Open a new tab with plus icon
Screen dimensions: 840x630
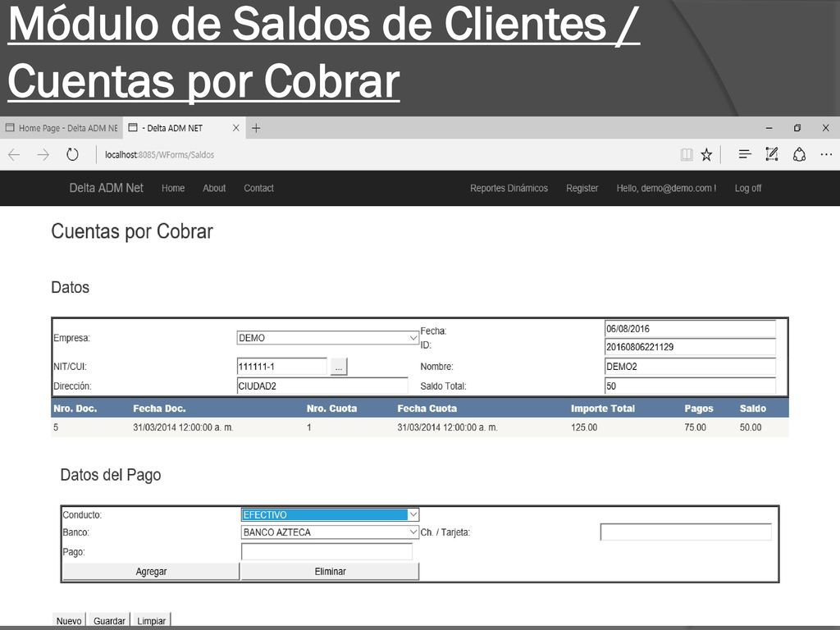point(256,128)
